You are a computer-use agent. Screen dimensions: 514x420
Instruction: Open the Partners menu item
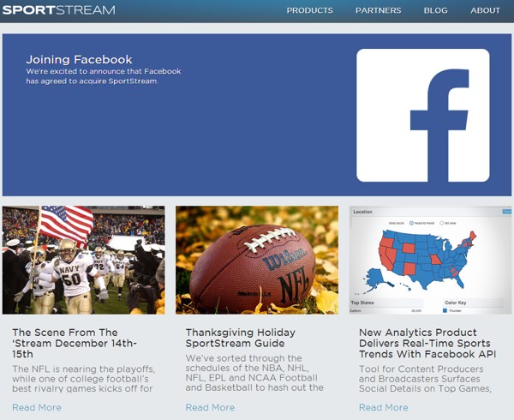(379, 10)
